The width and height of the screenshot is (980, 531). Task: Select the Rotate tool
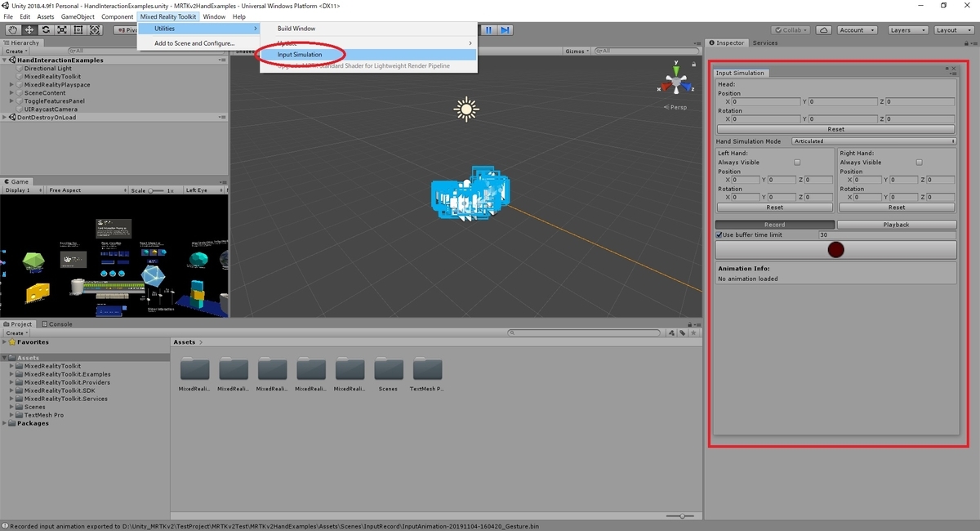tap(46, 29)
